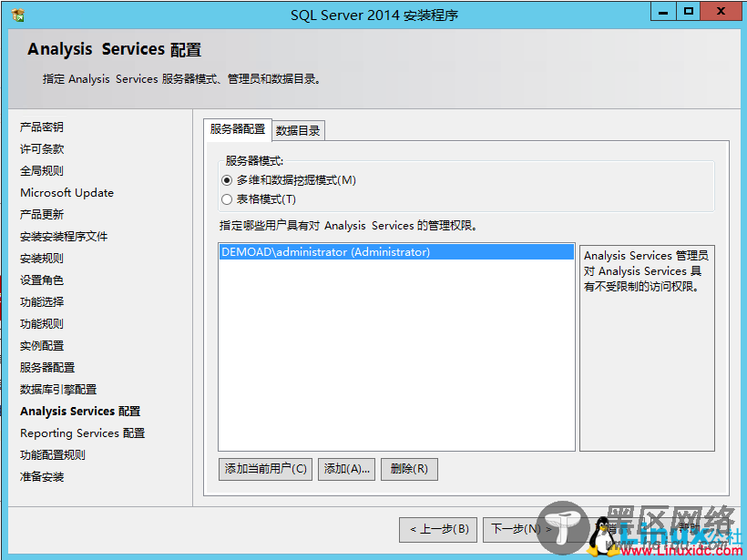Click the 删除(R) button
The width and height of the screenshot is (747, 560).
(x=409, y=469)
